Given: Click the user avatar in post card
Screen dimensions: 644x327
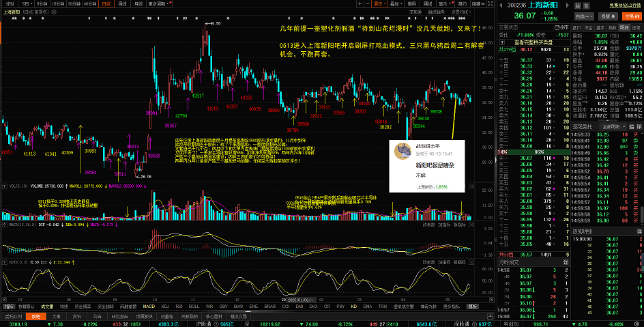Looking at the screenshot, I should [x=402, y=151].
